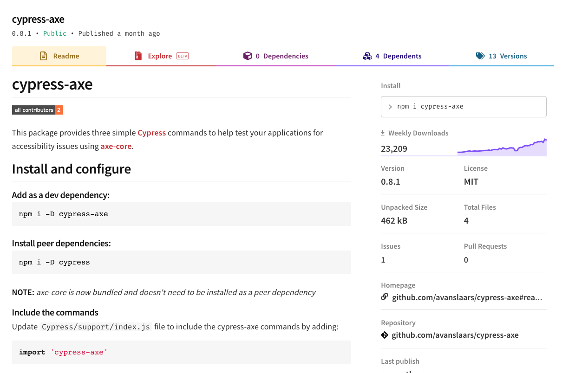Open the 4 Dependents tab

coord(392,56)
